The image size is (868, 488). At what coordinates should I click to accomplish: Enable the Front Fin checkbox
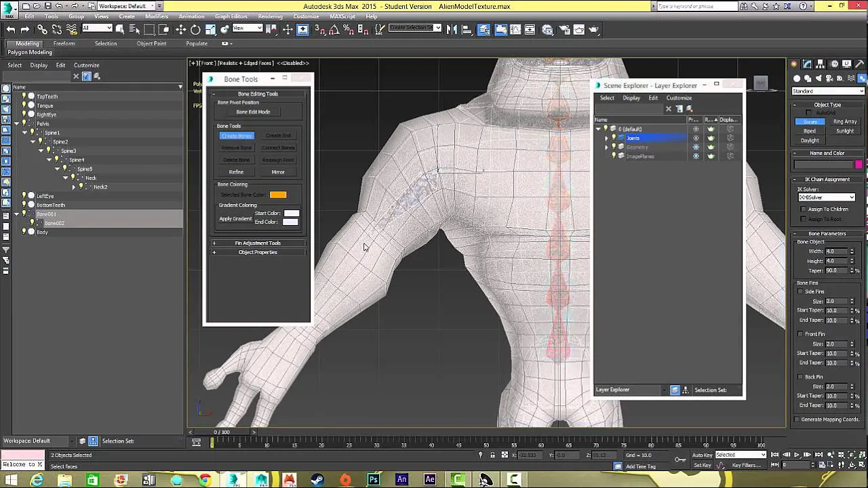point(802,334)
